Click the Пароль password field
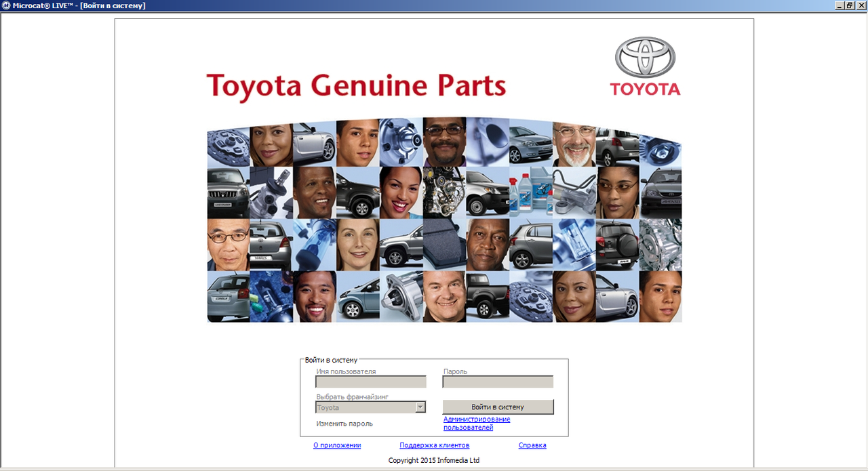Viewport: 868px width, 471px height. tap(498, 381)
